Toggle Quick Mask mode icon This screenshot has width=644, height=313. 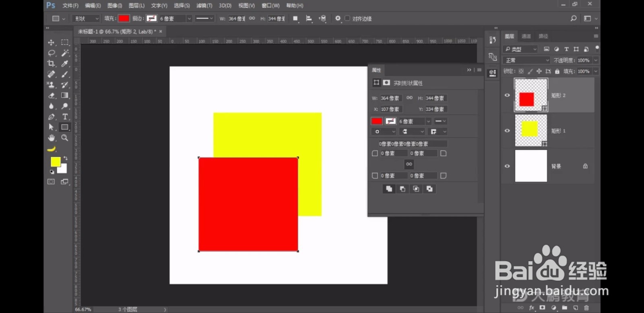point(51,182)
